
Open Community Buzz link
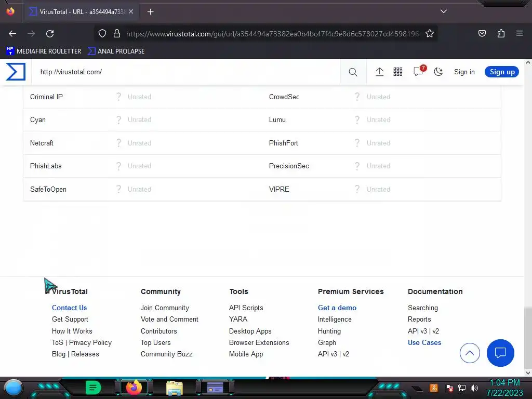(x=166, y=354)
